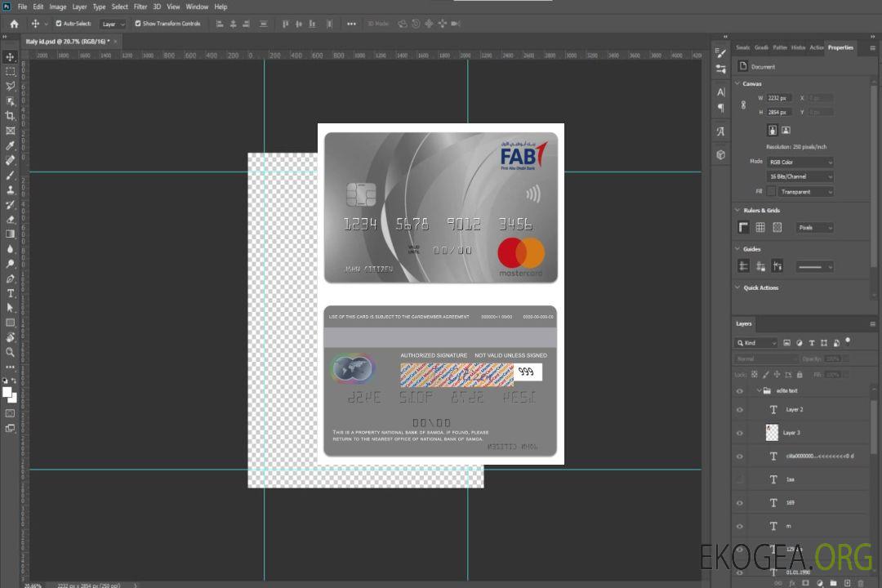This screenshot has height=588, width=882.
Task: Click the foreground/background color swatches
Action: (10, 395)
